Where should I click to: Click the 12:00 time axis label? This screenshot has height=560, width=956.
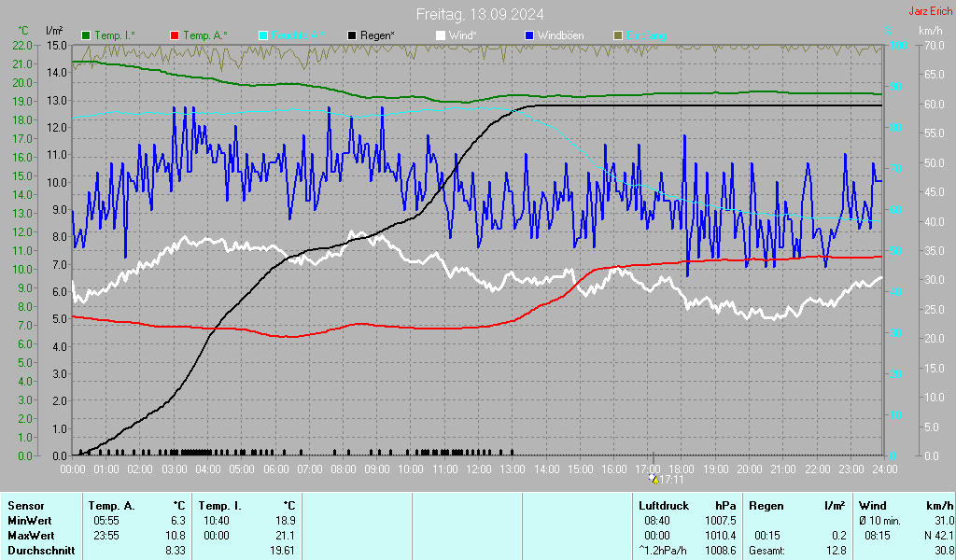[478, 469]
